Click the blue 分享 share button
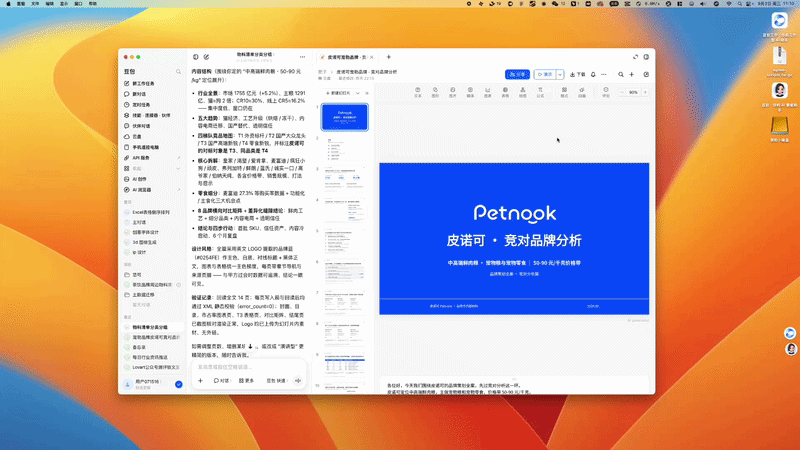800x450 pixels. coord(517,74)
